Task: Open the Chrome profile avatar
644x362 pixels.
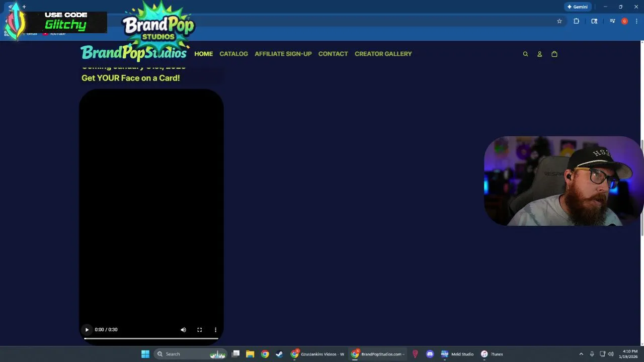Action: pos(624,21)
